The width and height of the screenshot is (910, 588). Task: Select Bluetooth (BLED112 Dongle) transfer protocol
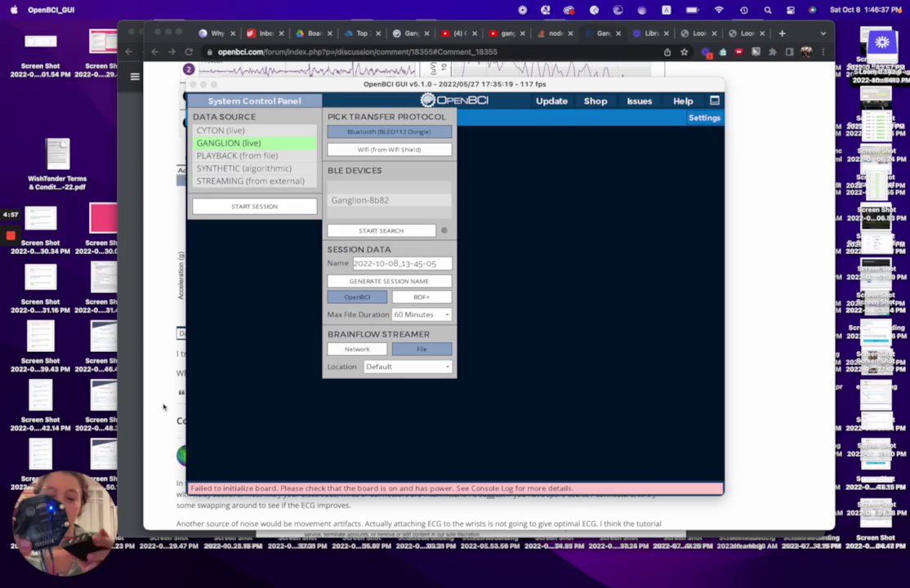tap(389, 131)
